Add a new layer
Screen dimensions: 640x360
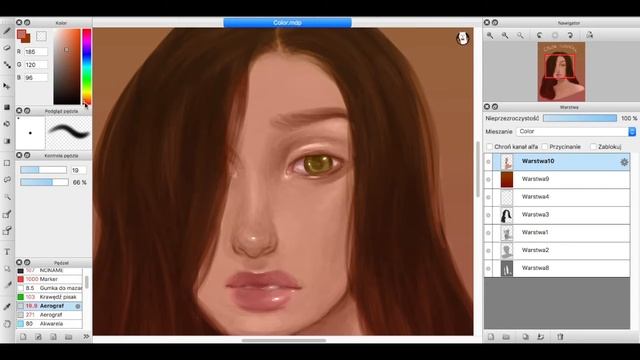point(491,337)
